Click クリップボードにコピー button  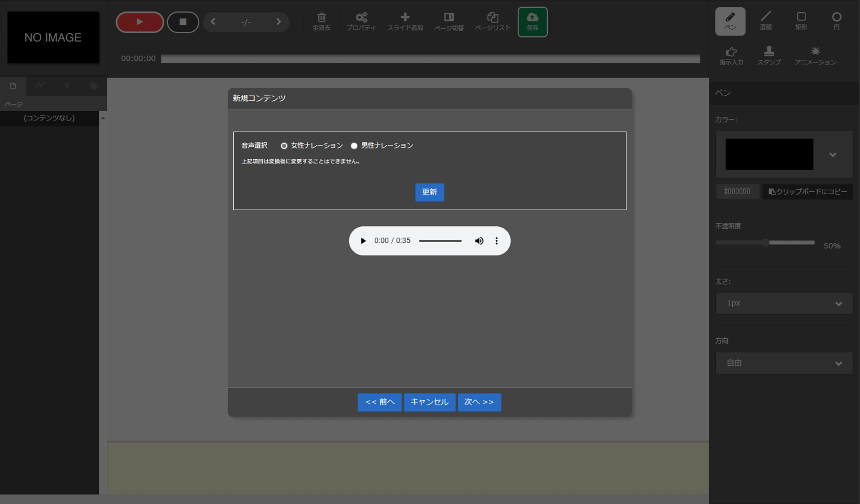pos(808,192)
